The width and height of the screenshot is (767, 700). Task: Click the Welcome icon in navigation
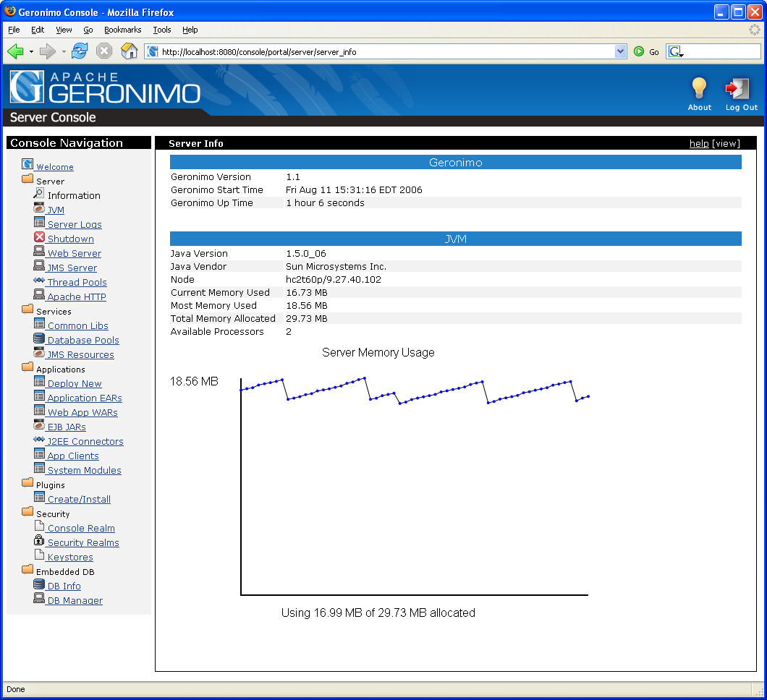click(x=27, y=164)
